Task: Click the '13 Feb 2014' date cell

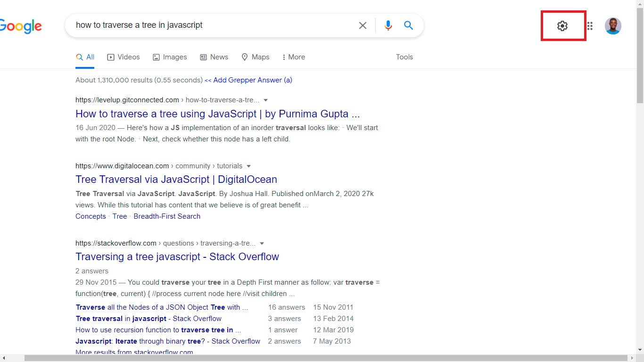Action: (333, 319)
